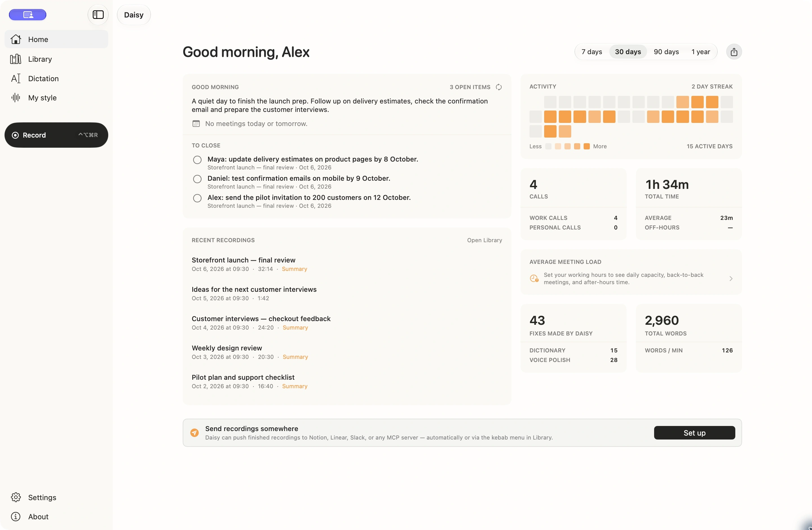Click the Send recordings somewhere heading
This screenshot has height=530, width=812.
(x=251, y=428)
